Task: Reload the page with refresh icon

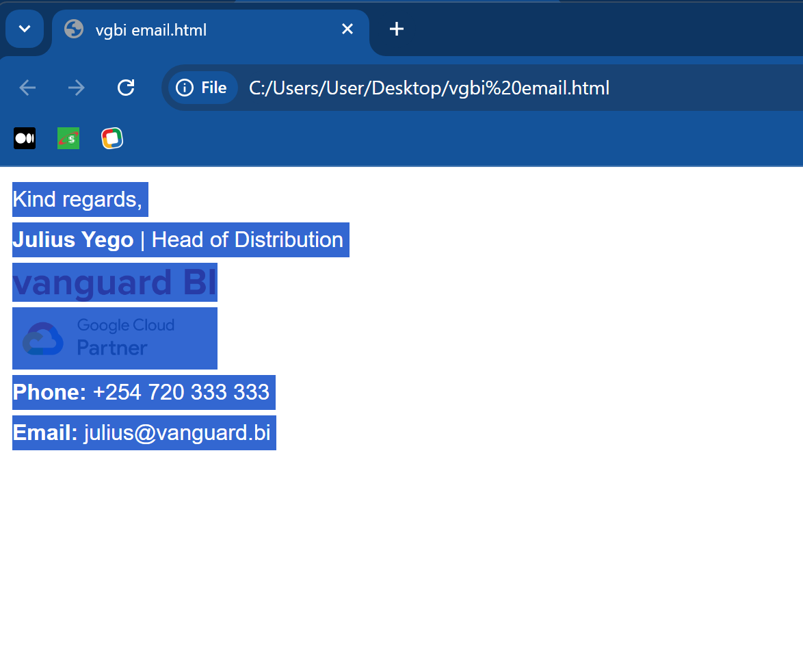Action: coord(125,88)
